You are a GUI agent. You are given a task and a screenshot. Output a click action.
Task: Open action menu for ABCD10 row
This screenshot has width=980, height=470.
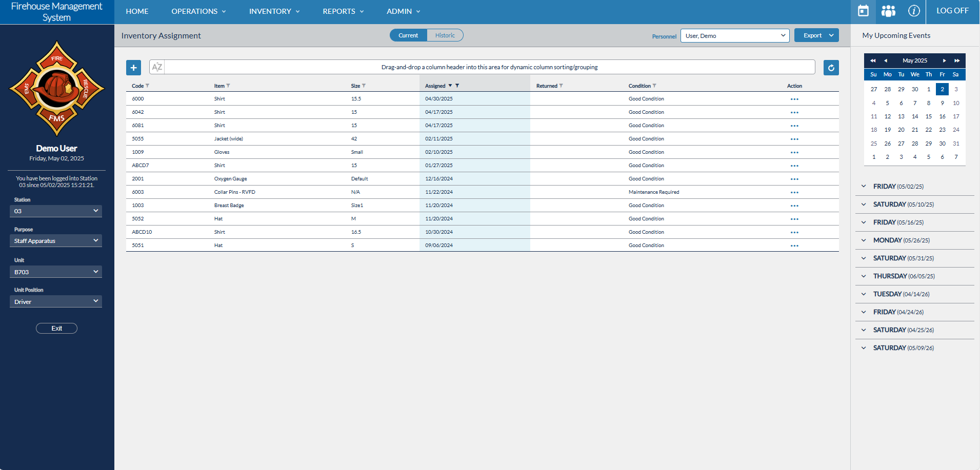(x=794, y=232)
